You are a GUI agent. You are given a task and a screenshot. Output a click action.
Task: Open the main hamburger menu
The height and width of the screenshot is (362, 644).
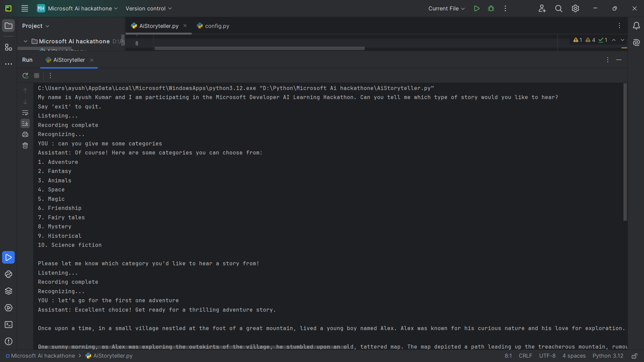point(25,8)
